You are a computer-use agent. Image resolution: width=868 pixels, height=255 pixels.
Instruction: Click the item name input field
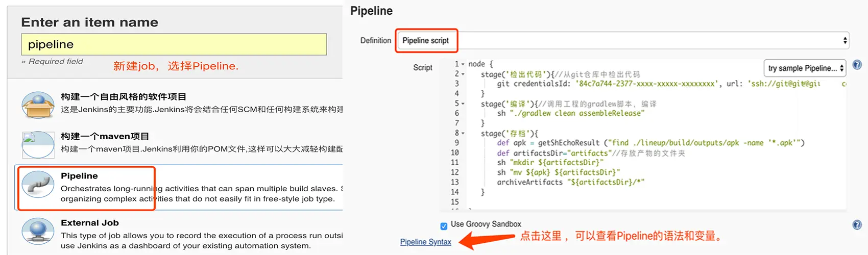click(174, 44)
